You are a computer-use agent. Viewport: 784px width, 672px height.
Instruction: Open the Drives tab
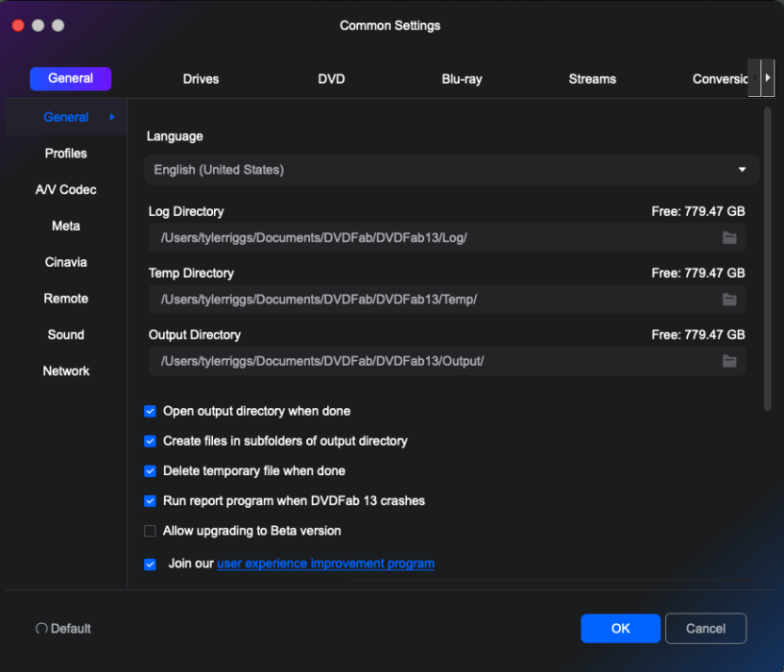(201, 79)
